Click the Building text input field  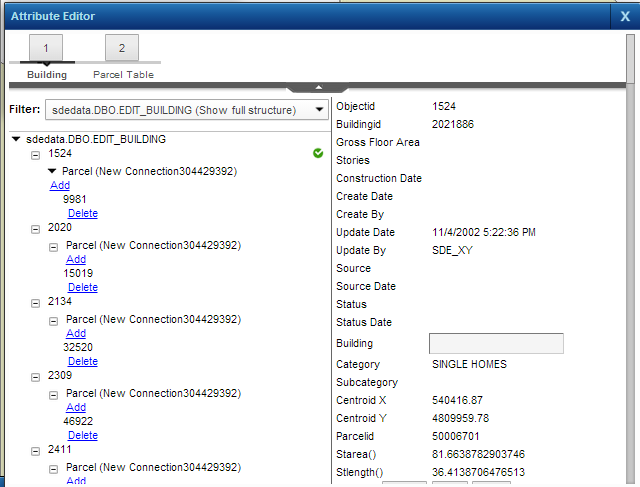click(495, 344)
